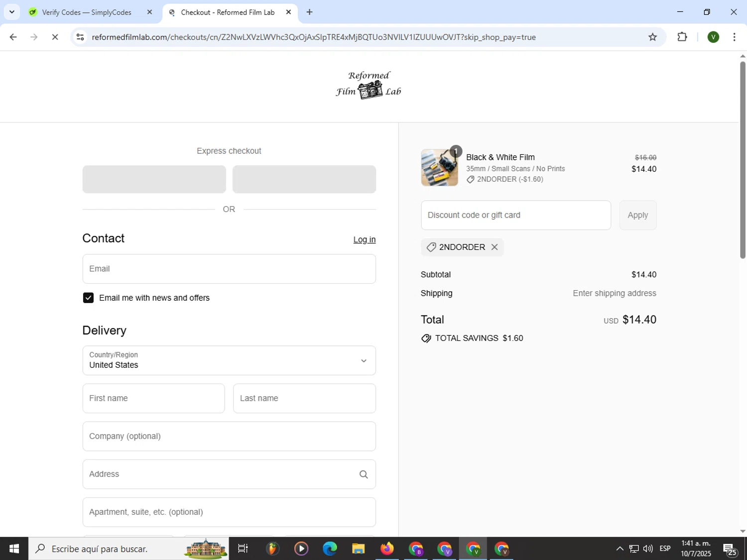Open the fruit-icon app in the taskbar

272,549
